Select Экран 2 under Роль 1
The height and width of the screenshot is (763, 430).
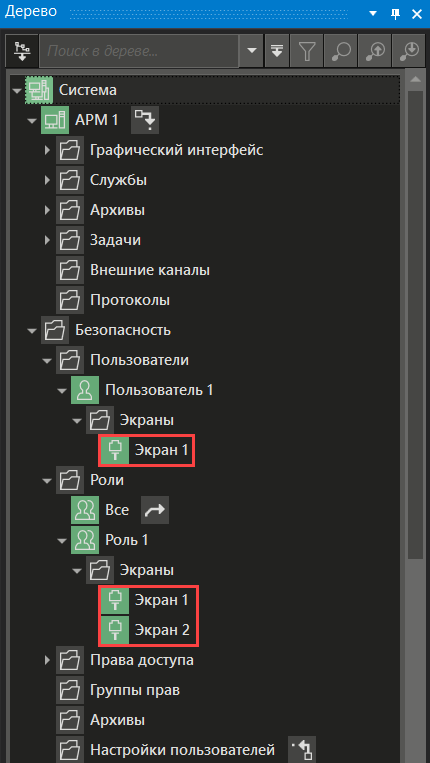162,630
